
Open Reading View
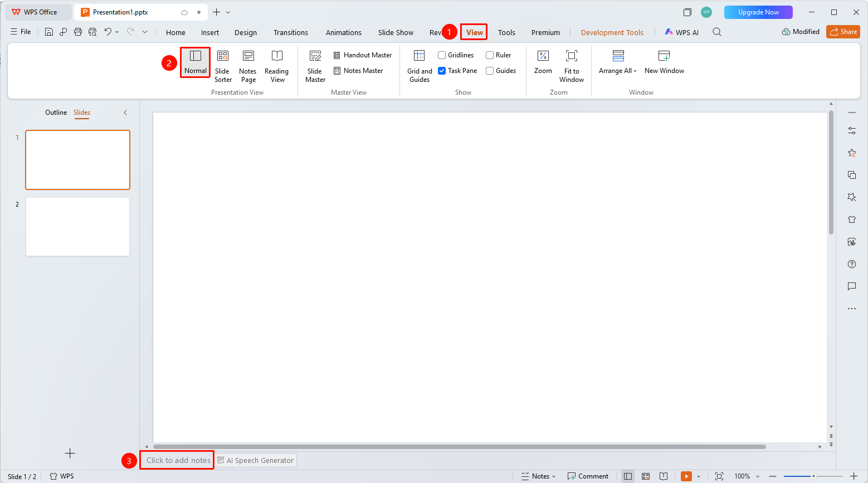tap(277, 66)
